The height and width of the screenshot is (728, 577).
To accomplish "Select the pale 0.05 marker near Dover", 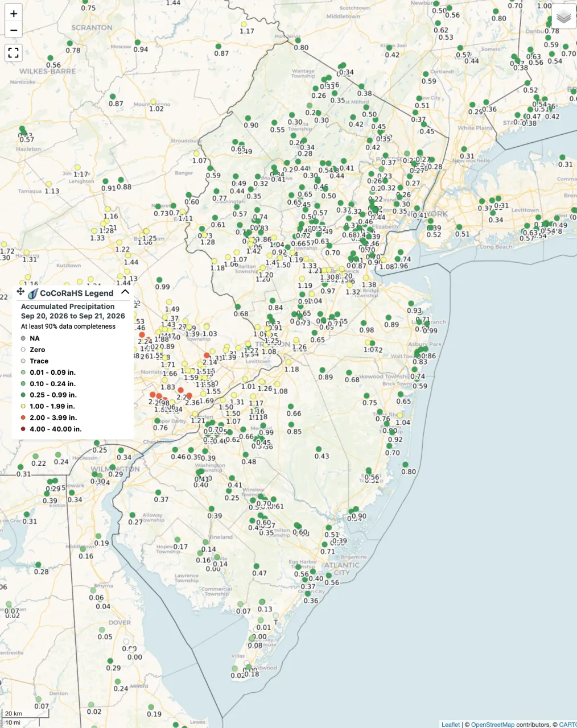I will pos(102,630).
